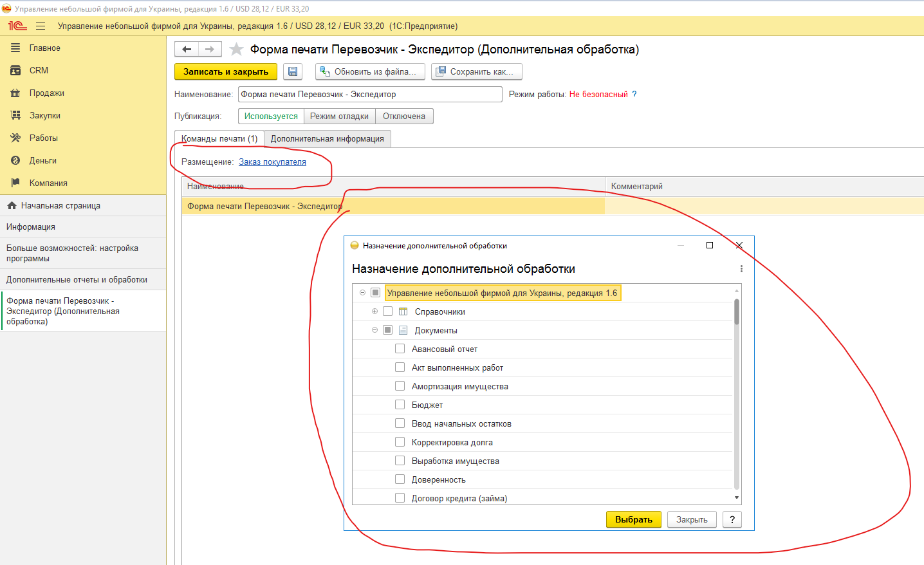The image size is (924, 565).
Task: Toggle the Документы checkbox
Action: (x=387, y=330)
